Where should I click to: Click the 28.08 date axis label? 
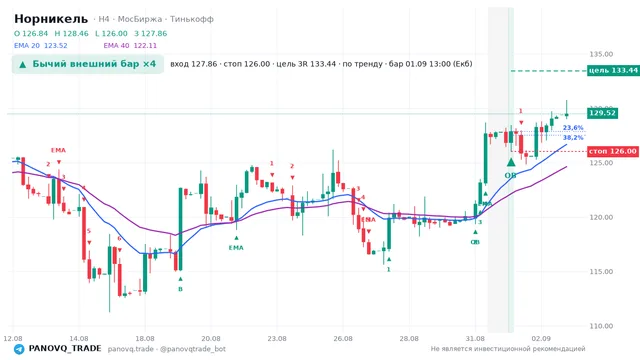coord(409,338)
